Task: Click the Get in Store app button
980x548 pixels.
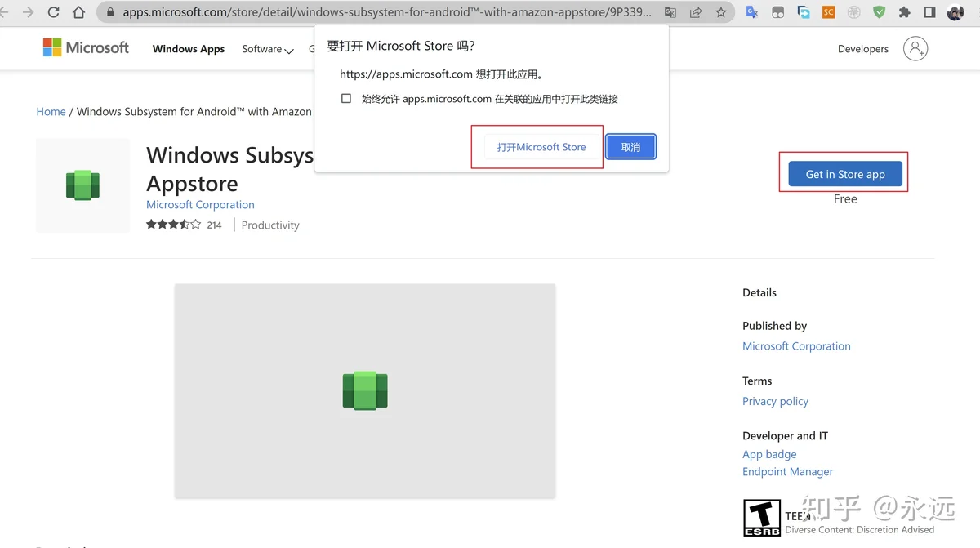Action: [x=845, y=174]
